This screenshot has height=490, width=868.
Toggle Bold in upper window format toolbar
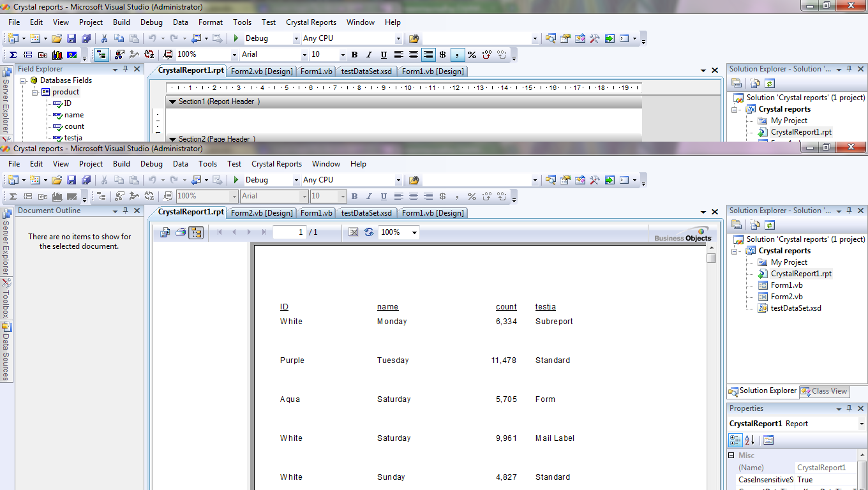[x=354, y=55]
